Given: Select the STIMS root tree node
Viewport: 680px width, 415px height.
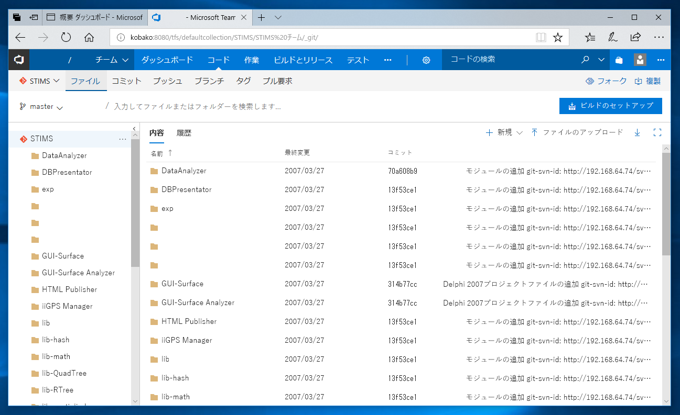Looking at the screenshot, I should 70,139.
